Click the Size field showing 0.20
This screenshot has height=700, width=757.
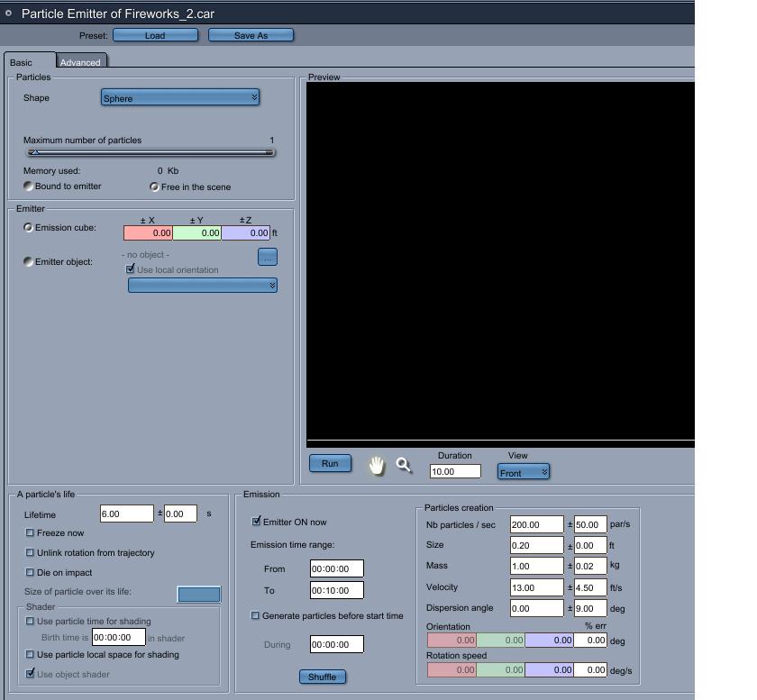[x=537, y=545]
